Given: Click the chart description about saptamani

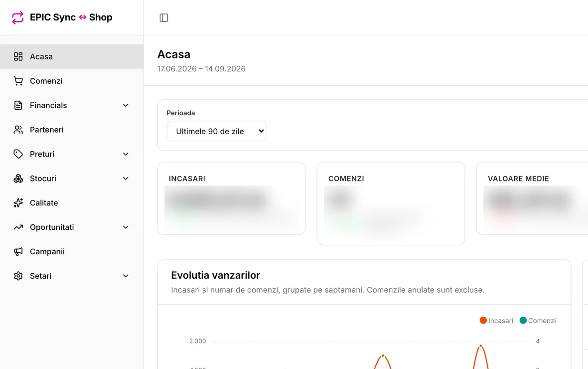Looking at the screenshot, I should [x=328, y=290].
